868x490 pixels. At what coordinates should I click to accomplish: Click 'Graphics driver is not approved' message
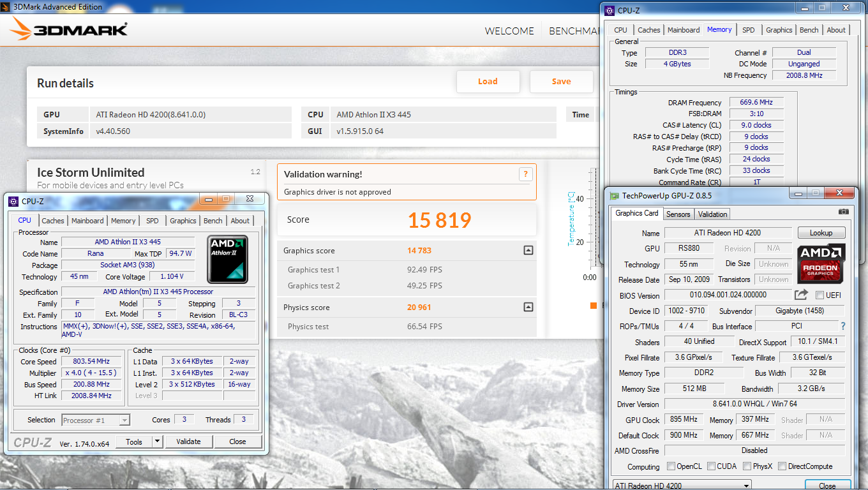(338, 192)
